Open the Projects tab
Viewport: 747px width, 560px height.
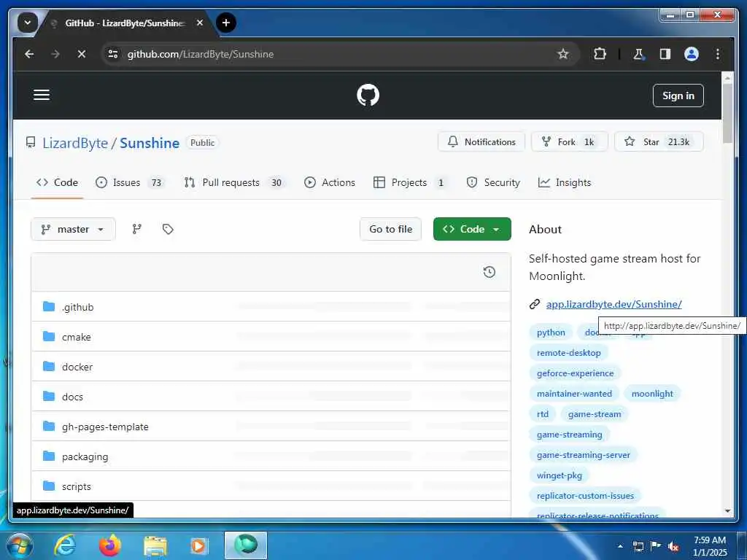point(411,182)
